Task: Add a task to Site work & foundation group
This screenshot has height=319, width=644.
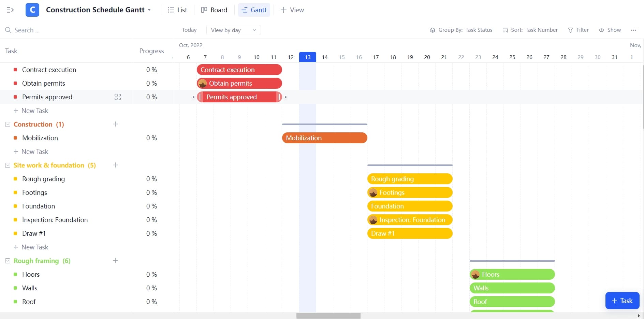Action: [115, 165]
